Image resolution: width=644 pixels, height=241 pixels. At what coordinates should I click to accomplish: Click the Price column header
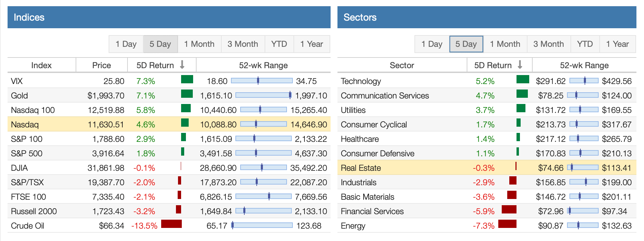point(102,65)
